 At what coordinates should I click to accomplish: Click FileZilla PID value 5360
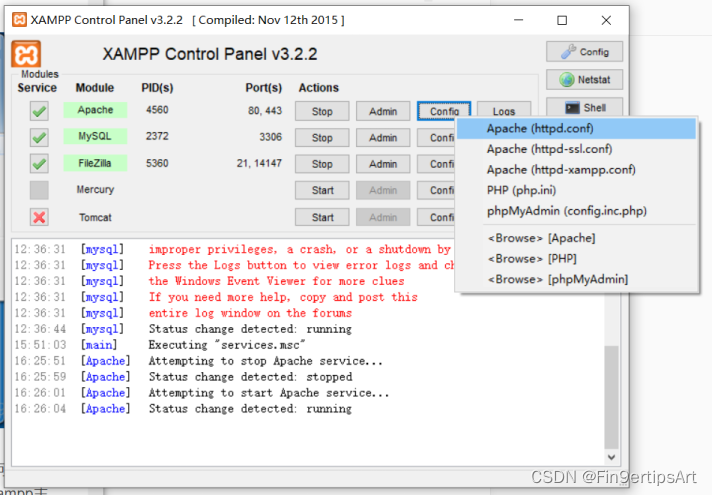(x=157, y=163)
